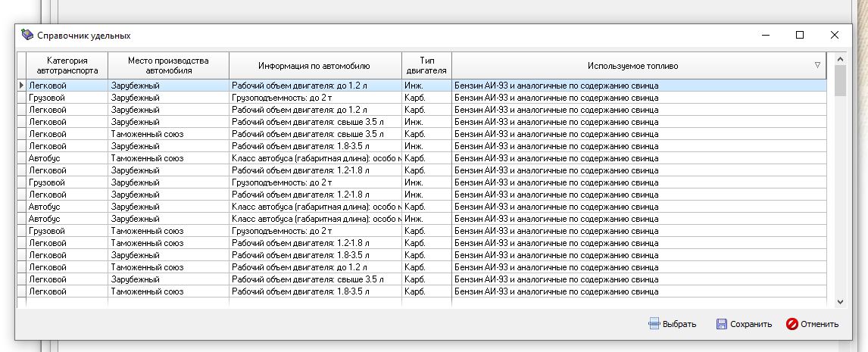Click the Место производства автомобиля column header

coord(167,66)
